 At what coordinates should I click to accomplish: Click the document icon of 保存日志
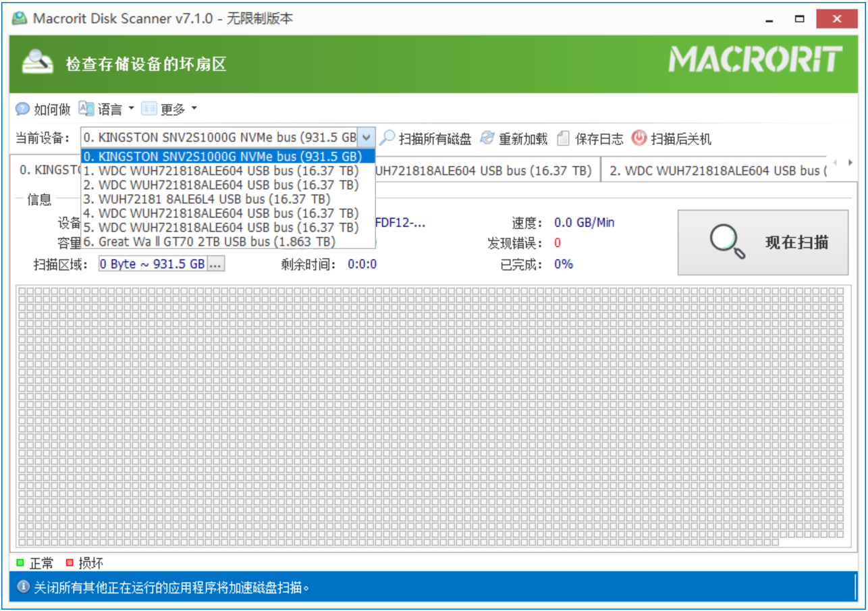tap(564, 138)
